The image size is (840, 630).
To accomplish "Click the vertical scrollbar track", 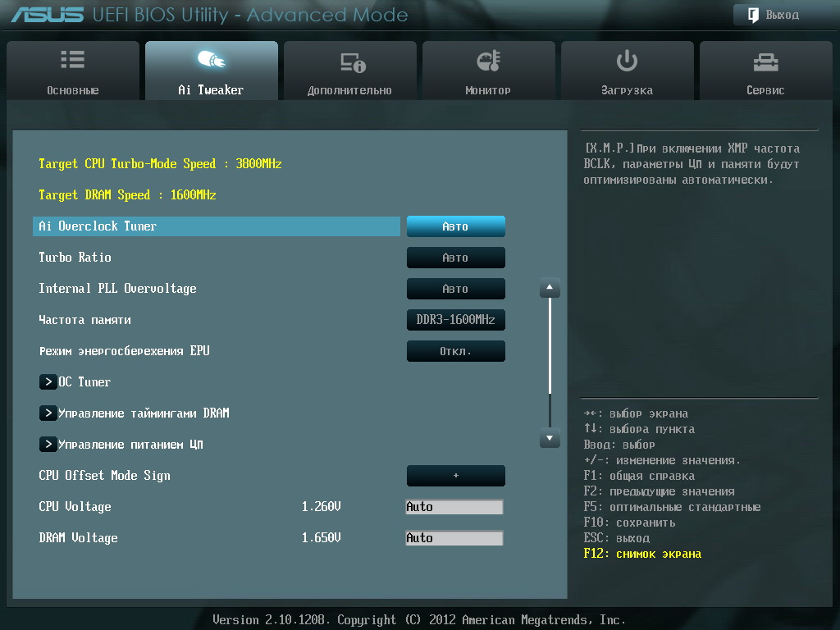I will point(550,363).
